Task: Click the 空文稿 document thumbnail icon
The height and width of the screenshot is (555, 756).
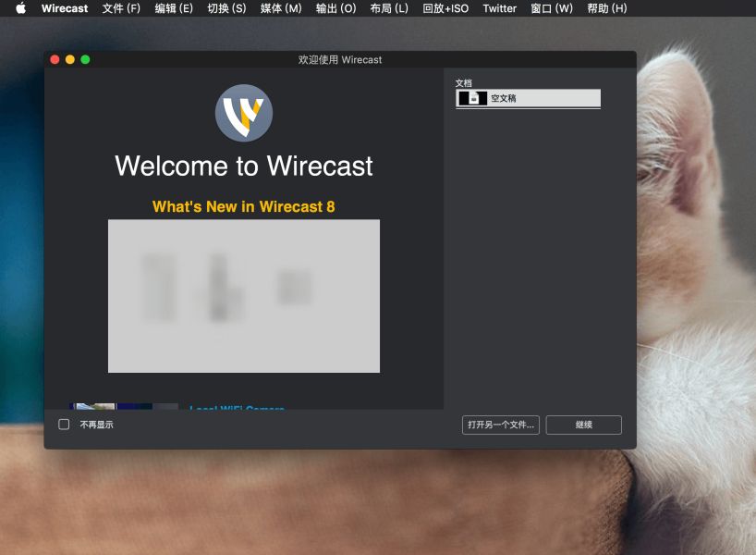Action: coord(472,98)
